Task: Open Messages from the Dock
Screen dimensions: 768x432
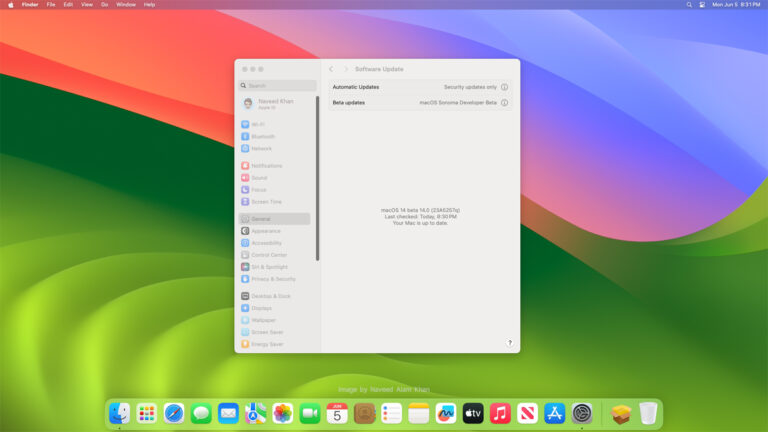Action: point(201,413)
